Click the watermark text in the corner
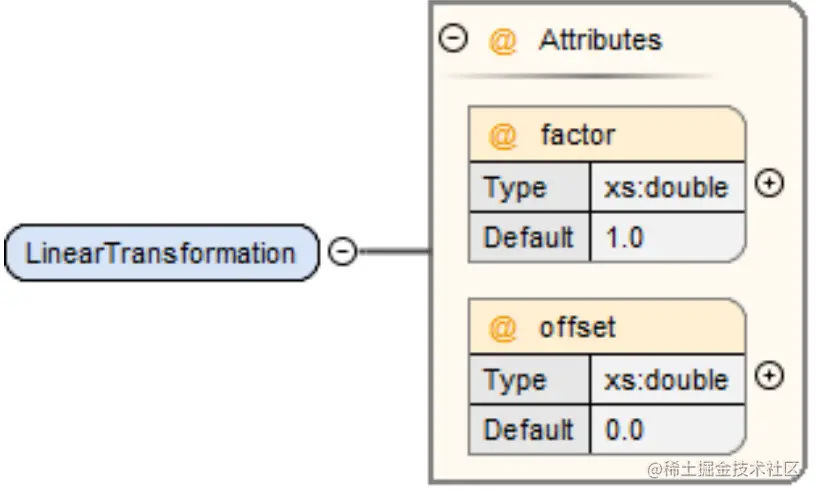This screenshot has height=495, width=816. (723, 469)
